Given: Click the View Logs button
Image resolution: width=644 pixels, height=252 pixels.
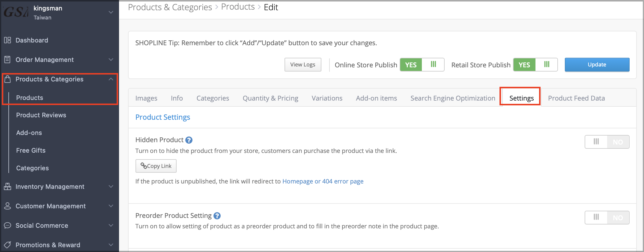Looking at the screenshot, I should (303, 65).
